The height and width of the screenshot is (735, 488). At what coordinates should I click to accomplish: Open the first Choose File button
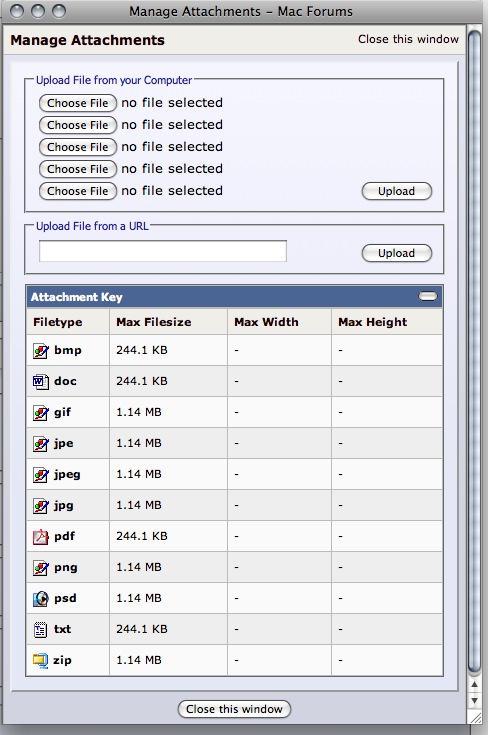click(78, 103)
